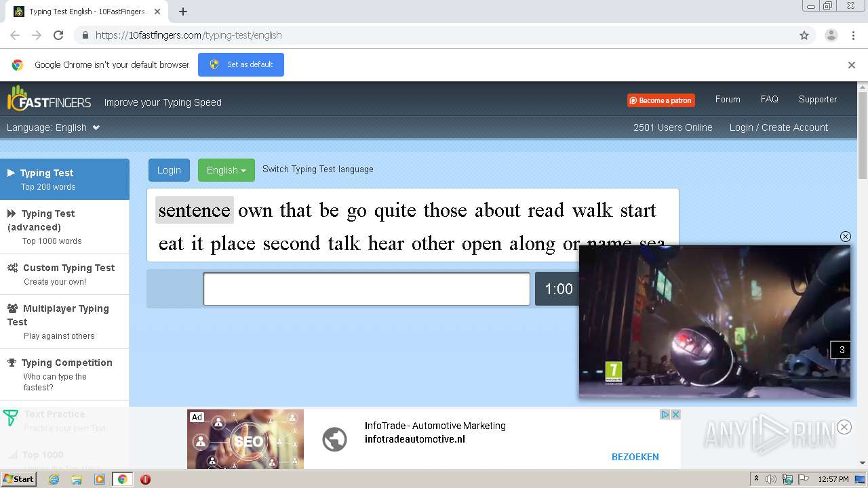Screen dimensions: 868x488
Task: Click the highlighted word 'sentence'
Action: [195, 210]
